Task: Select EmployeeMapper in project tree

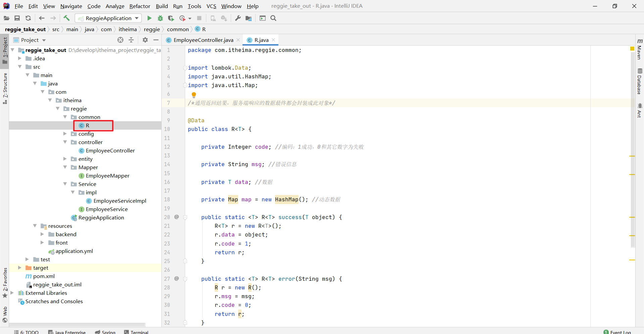Action: [x=107, y=176]
